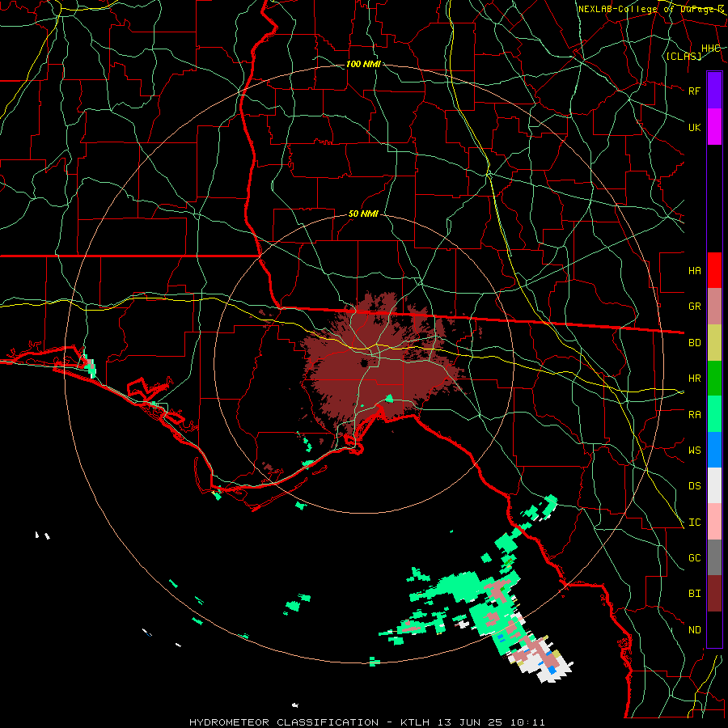
Task: Click the DS white legend swatch
Action: coord(714,485)
